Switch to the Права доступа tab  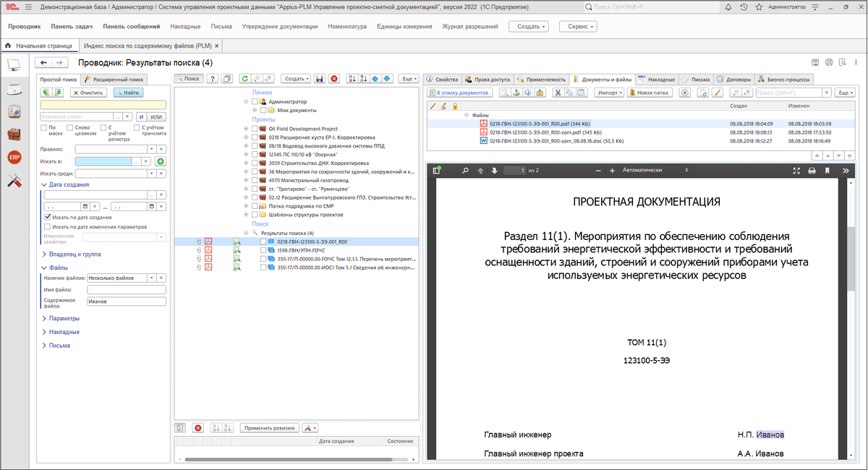[x=488, y=80]
